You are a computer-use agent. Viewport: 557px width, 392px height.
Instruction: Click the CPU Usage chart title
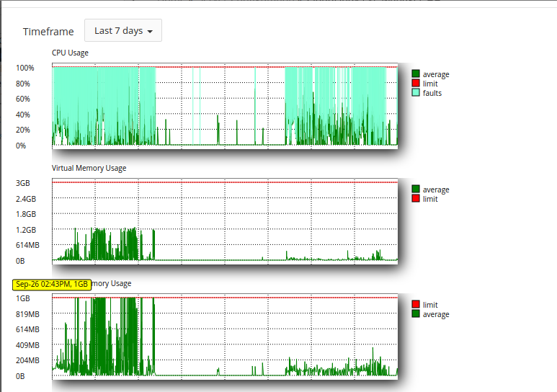pyautogui.click(x=70, y=53)
